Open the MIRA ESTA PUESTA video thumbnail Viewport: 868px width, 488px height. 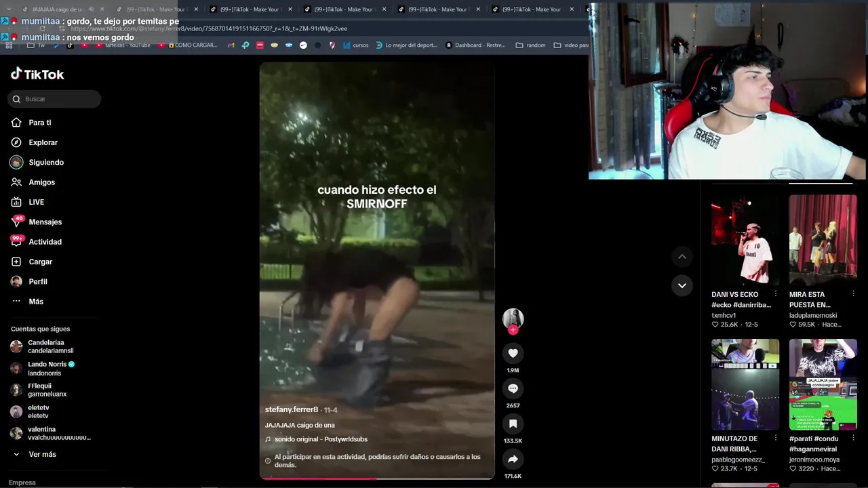click(823, 240)
